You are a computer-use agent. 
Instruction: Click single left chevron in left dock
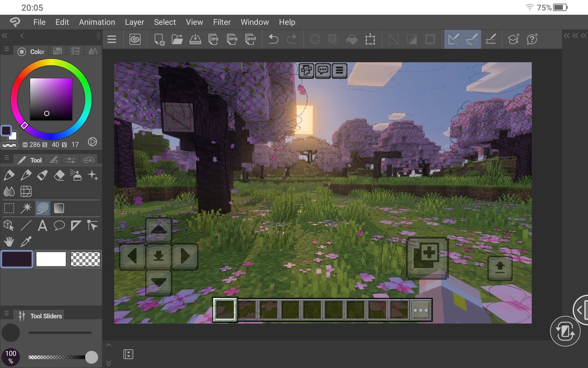click(x=22, y=35)
